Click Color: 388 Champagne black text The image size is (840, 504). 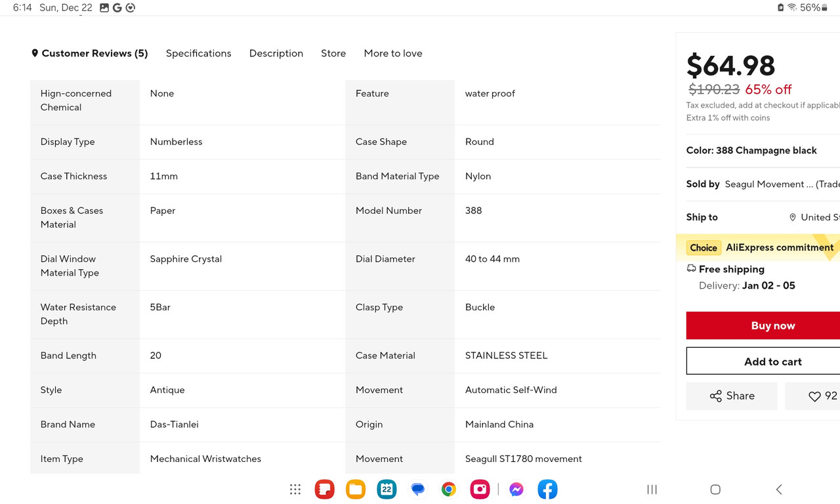751,150
